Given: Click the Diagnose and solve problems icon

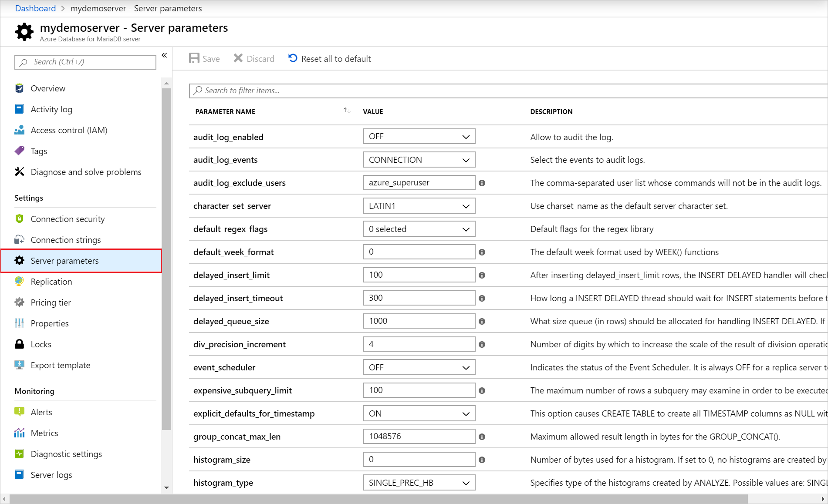Looking at the screenshot, I should click(x=19, y=172).
